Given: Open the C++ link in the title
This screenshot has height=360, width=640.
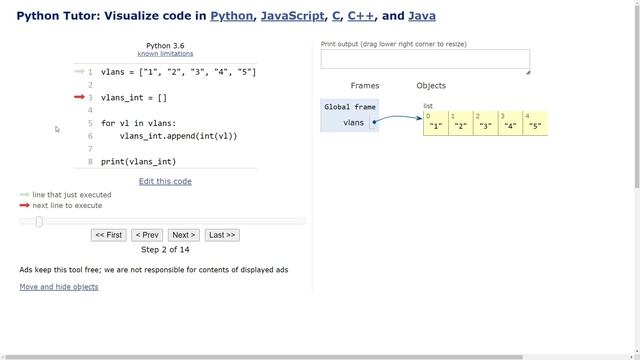Looking at the screenshot, I should [360, 16].
